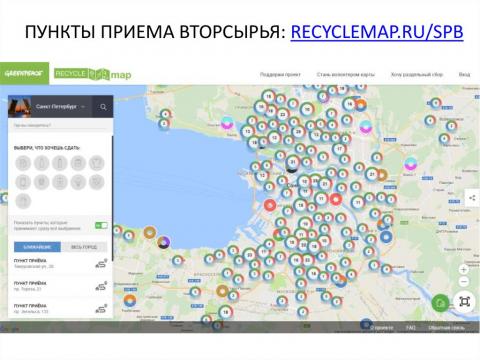Switch to the БЛИЖАЙШИЕ tab

(37, 247)
